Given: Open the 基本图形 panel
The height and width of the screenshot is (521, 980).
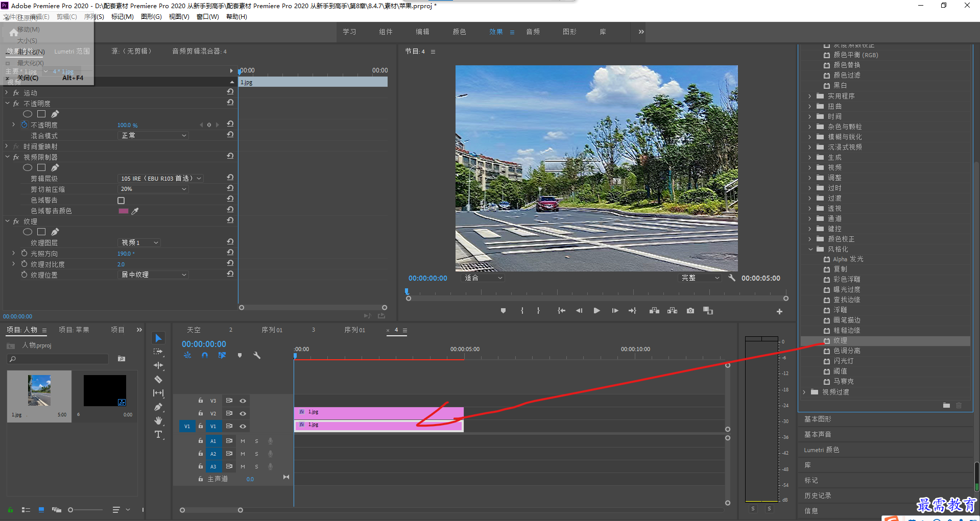Looking at the screenshot, I should [x=818, y=419].
